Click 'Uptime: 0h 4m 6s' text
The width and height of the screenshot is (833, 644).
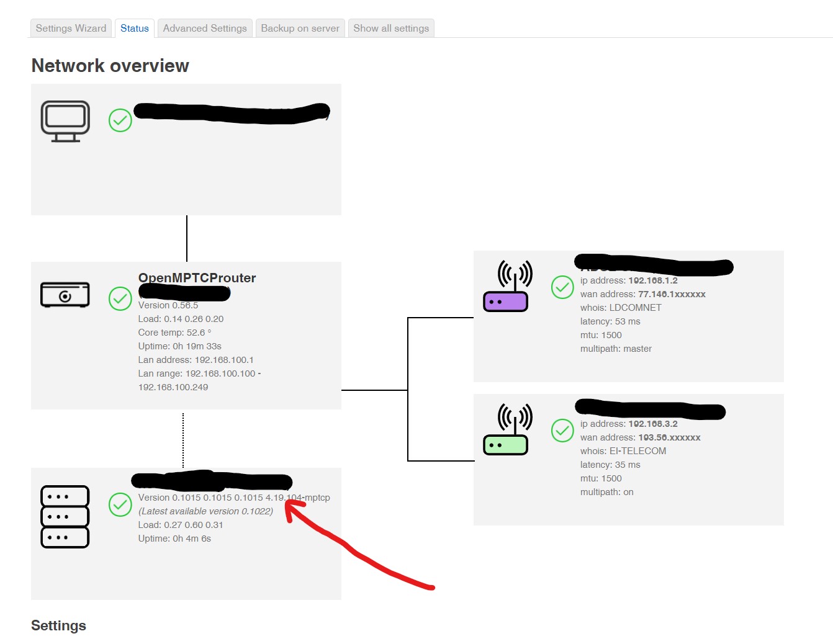(x=174, y=539)
